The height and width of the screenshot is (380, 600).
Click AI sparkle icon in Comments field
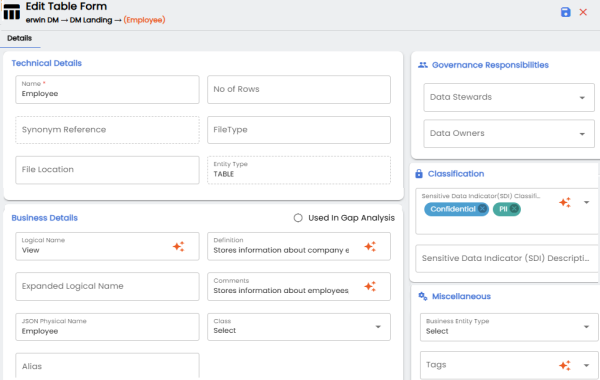pyautogui.click(x=370, y=286)
